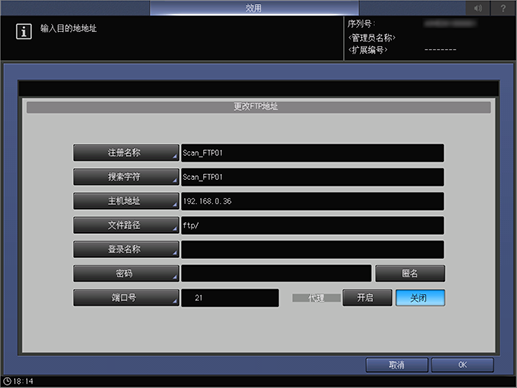517x388 pixels.
Task: Click the 代理 proxy label
Action: point(316,298)
